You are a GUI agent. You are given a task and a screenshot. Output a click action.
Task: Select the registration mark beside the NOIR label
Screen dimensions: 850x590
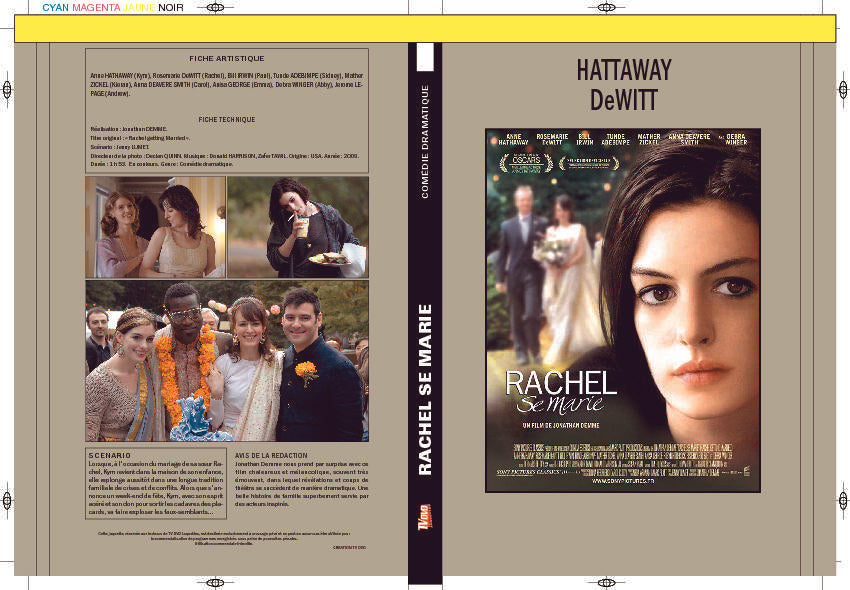215,8
